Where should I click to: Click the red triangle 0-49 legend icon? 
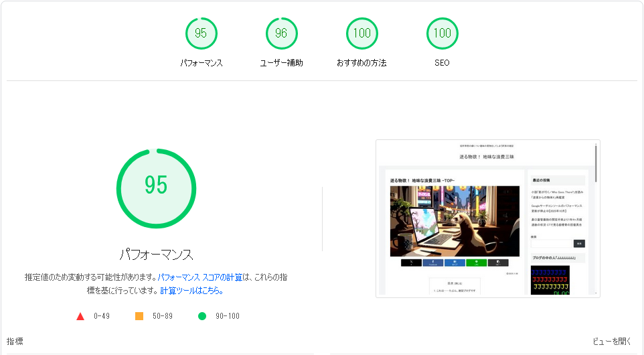tap(80, 316)
